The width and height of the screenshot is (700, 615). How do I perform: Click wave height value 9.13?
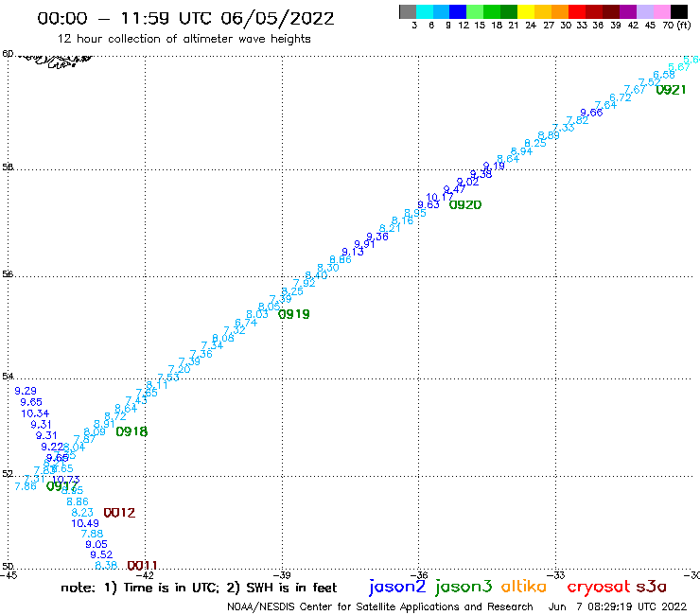[353, 252]
